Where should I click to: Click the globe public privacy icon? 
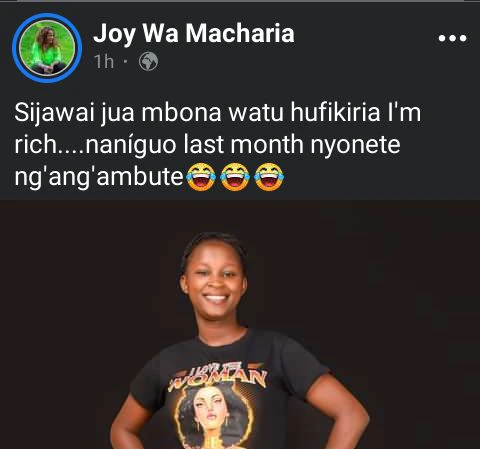click(x=148, y=62)
